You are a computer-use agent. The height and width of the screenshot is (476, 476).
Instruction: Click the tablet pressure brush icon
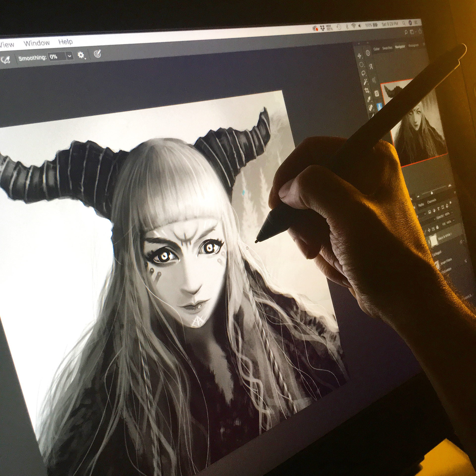tap(5, 59)
